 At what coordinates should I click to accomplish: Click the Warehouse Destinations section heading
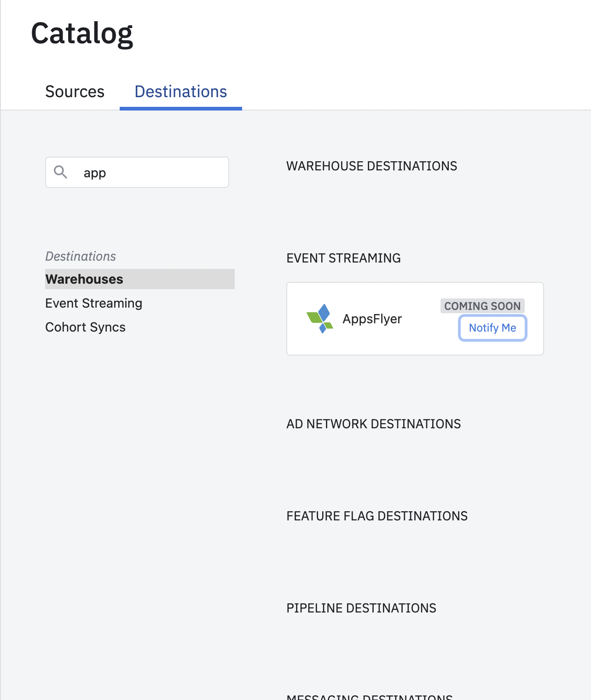(x=371, y=166)
